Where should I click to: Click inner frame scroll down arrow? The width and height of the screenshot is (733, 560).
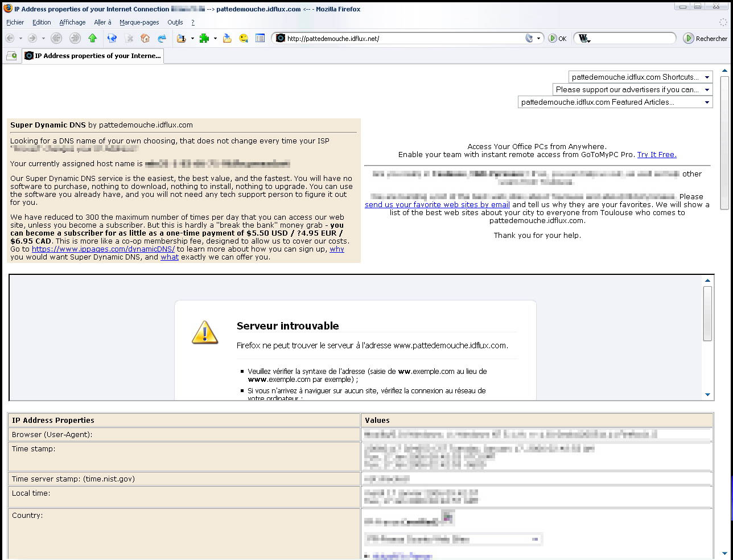[x=707, y=394]
